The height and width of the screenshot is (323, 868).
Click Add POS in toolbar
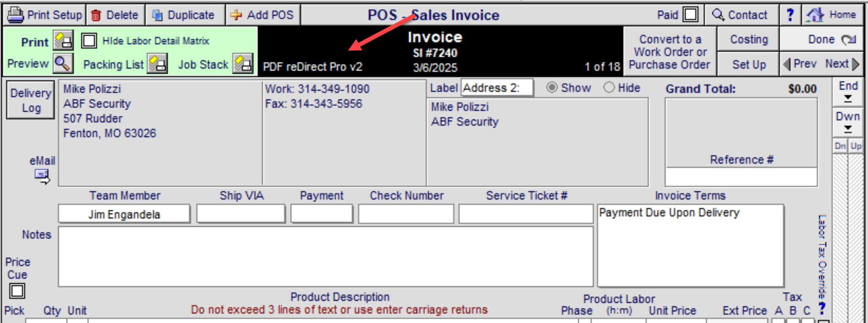pos(262,15)
